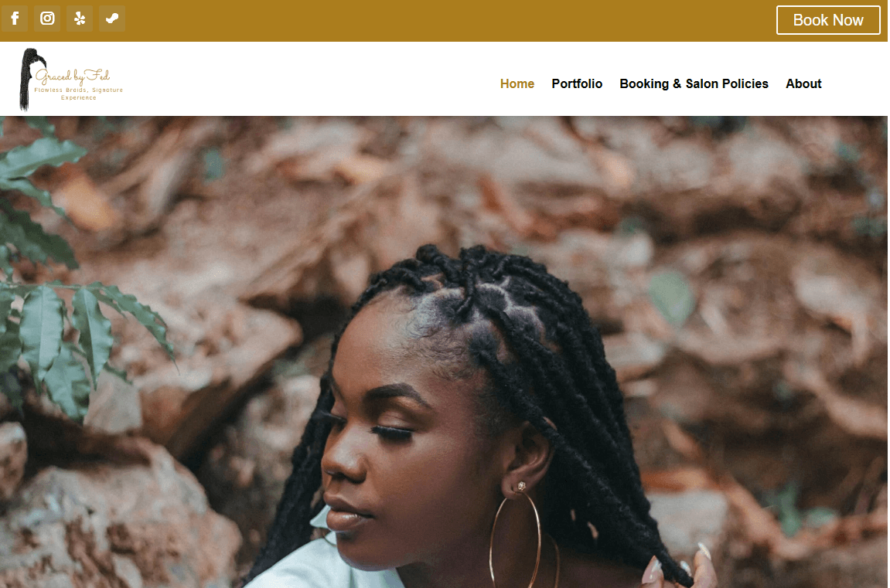Click the gold hoop earring in the photo
Image resolution: width=890 pixels, height=588 pixels.
[516, 539]
